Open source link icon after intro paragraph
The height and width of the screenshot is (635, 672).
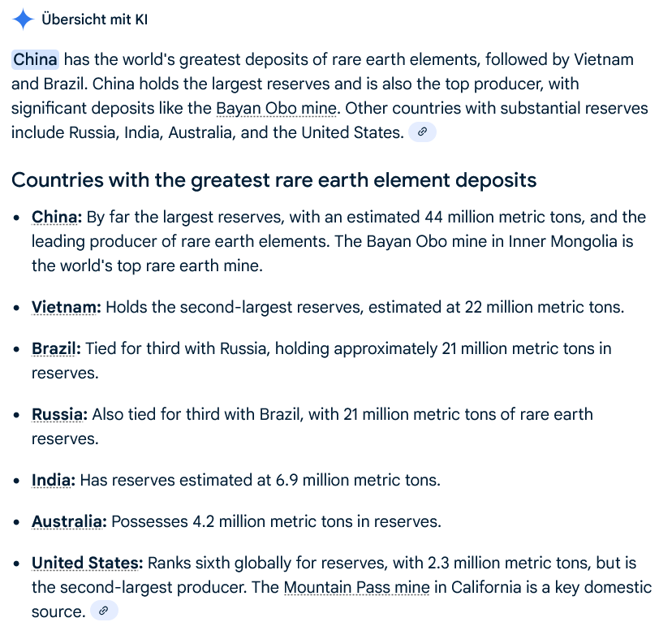tap(422, 132)
